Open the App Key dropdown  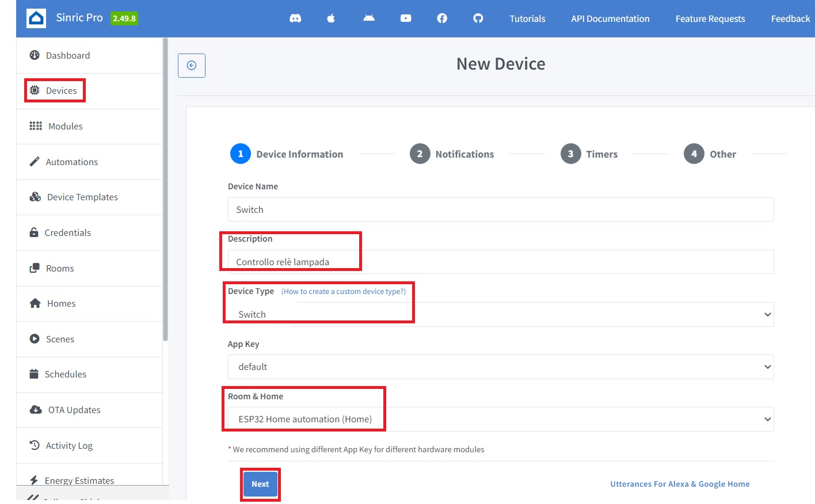click(x=500, y=367)
